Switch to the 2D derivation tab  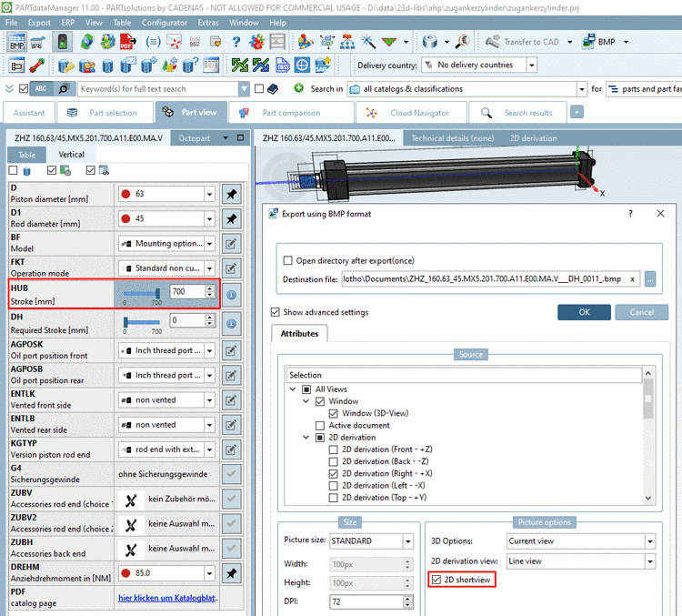(x=533, y=138)
